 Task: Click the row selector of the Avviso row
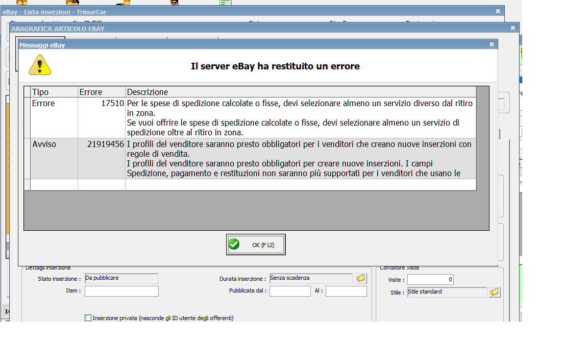27,159
